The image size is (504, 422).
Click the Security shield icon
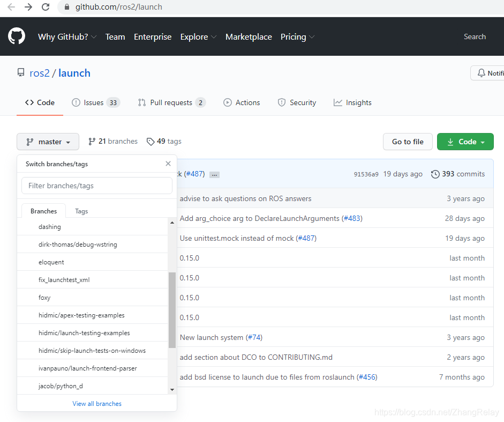pyautogui.click(x=281, y=102)
